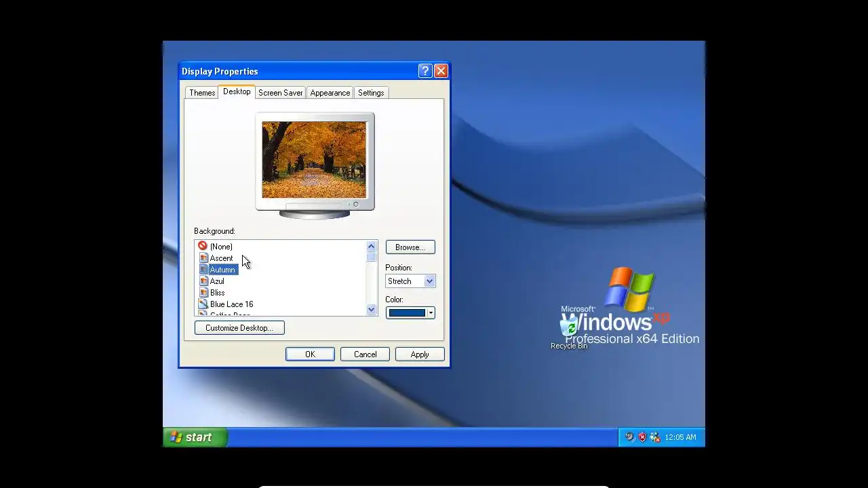Go to the Settings tab
Viewport: 868px width, 488px height.
point(371,93)
